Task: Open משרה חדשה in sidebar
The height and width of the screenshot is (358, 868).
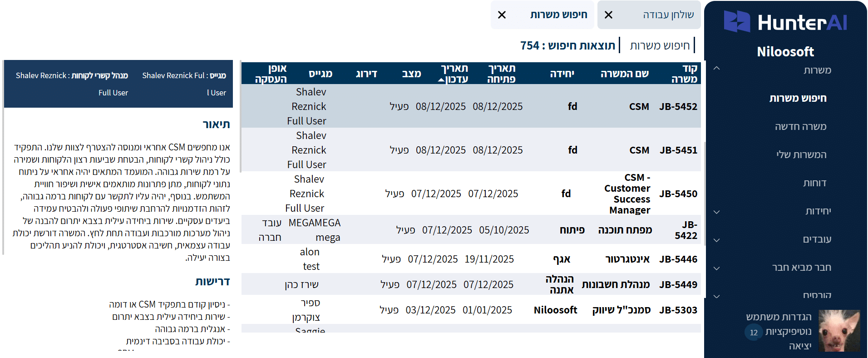Action: pyautogui.click(x=800, y=126)
